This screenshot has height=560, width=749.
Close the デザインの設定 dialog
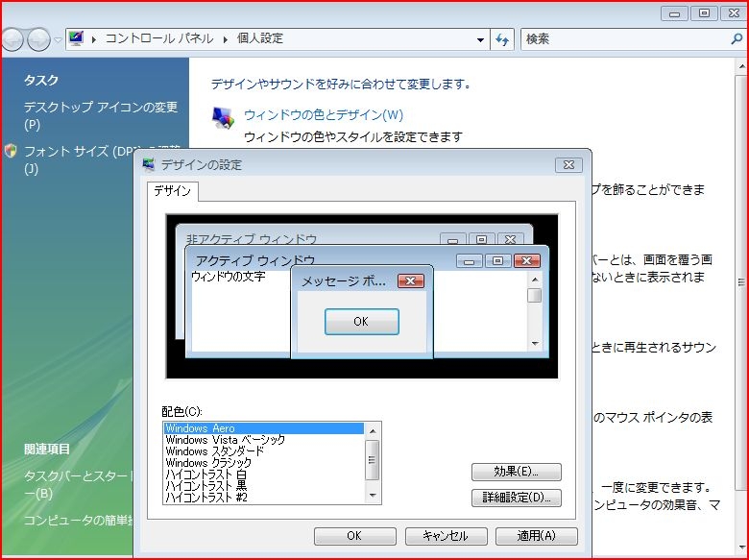pyautogui.click(x=568, y=165)
